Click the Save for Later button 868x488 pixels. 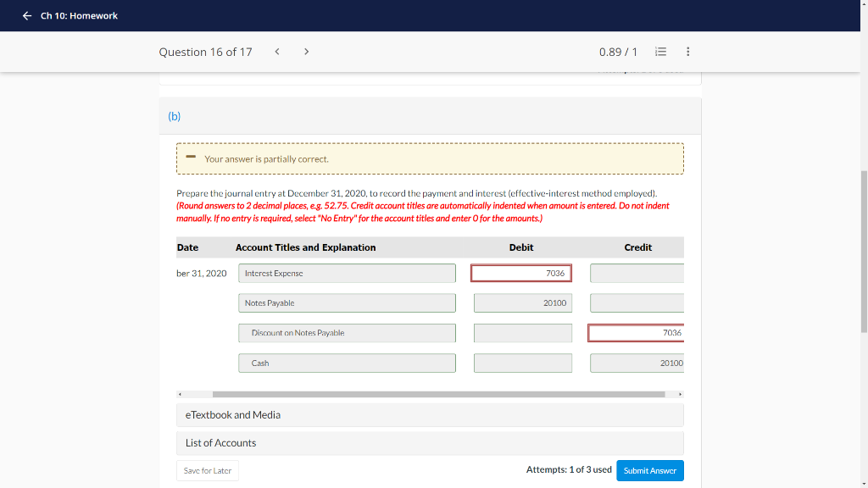pos(208,471)
